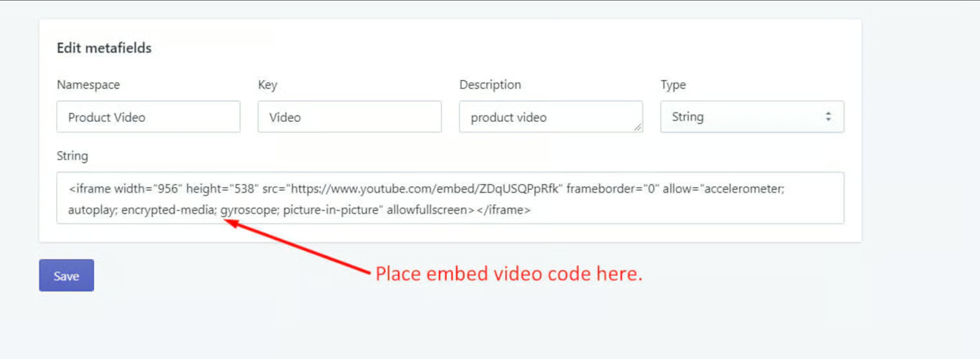Click the Type label

coord(673,85)
